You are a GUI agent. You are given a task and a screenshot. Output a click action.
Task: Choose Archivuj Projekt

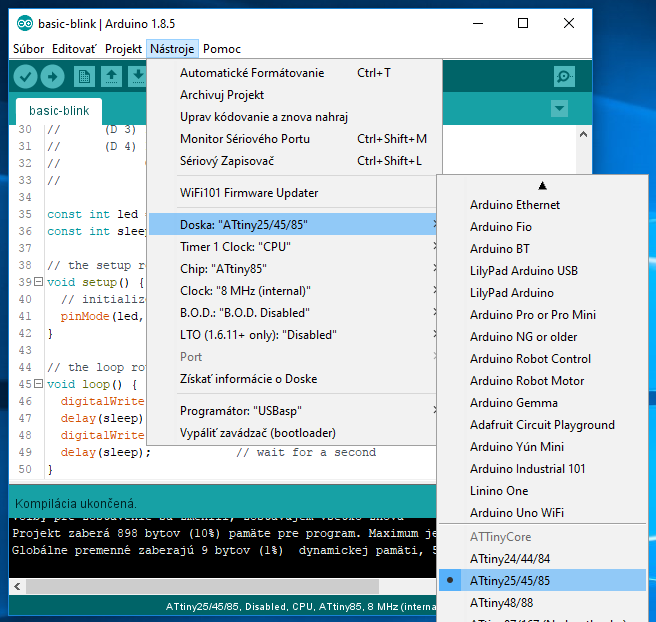(293, 95)
